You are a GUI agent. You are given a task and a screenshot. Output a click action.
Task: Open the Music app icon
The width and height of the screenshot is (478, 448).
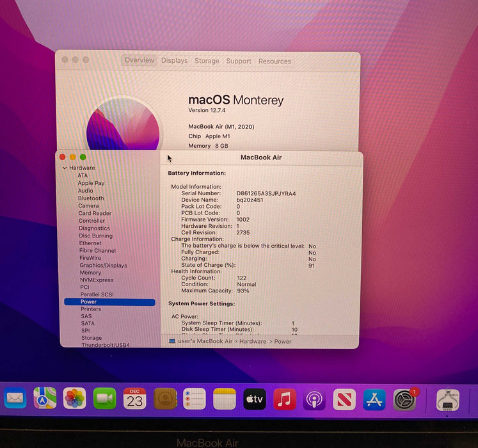pyautogui.click(x=284, y=399)
